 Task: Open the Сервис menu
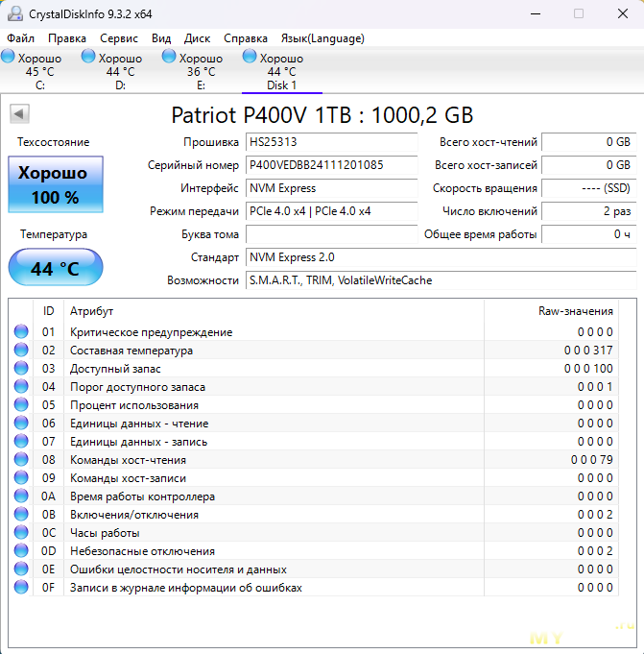(x=119, y=38)
